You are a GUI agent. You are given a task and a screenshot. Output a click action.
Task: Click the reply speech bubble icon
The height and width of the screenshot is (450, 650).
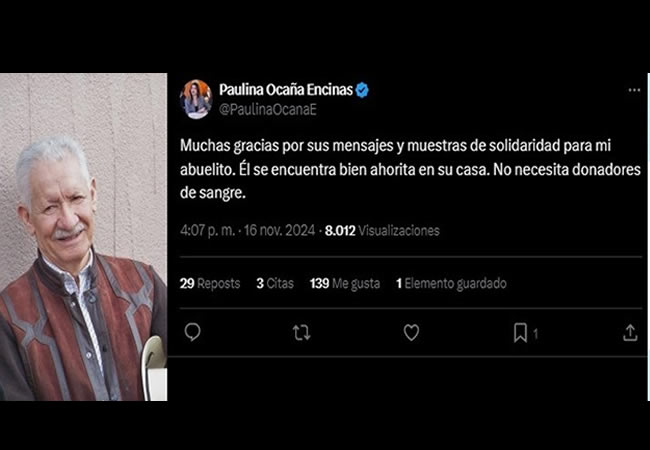point(192,332)
